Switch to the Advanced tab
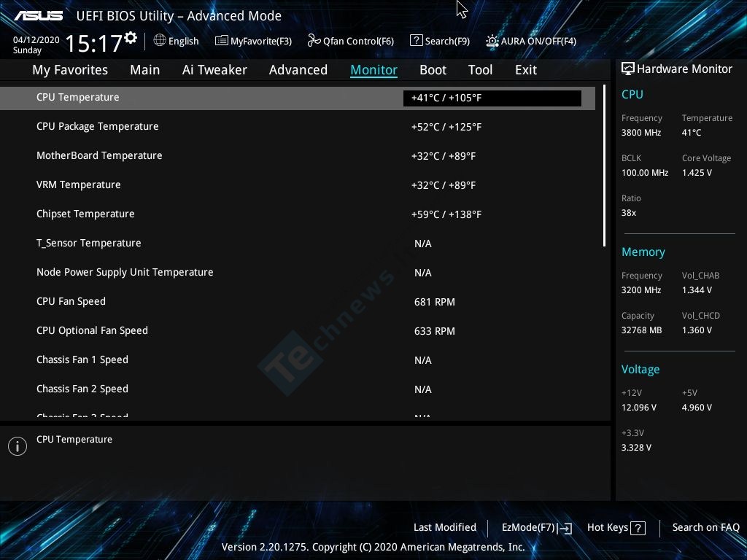This screenshot has height=560, width=747. 298,70
